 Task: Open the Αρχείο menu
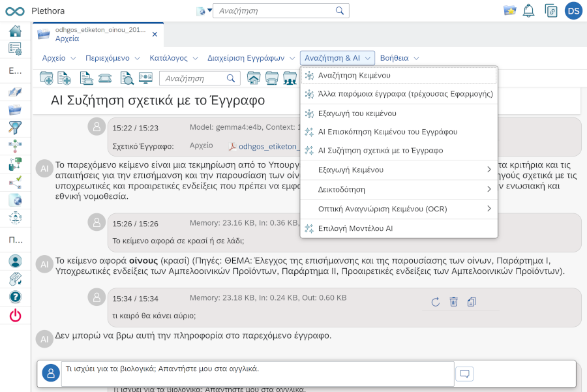(59, 58)
